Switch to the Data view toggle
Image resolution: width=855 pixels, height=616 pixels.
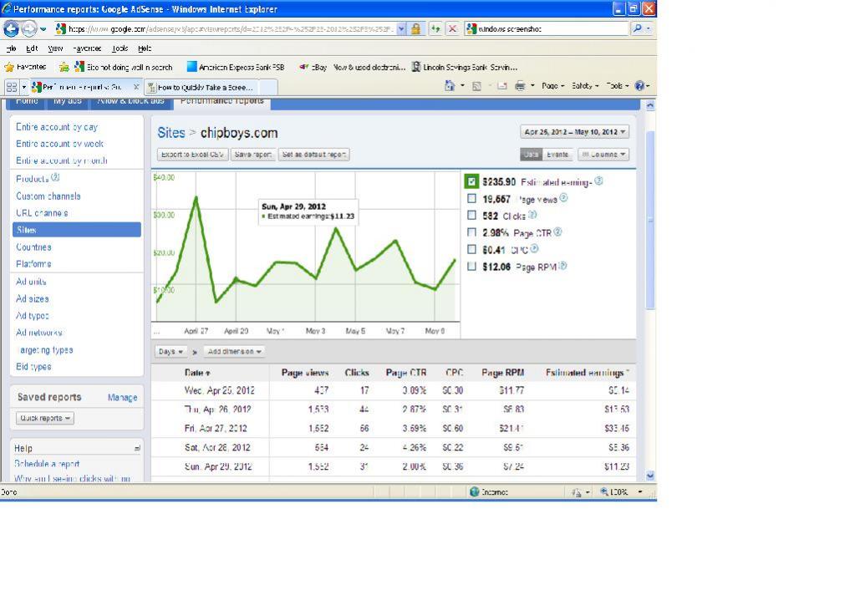point(531,155)
